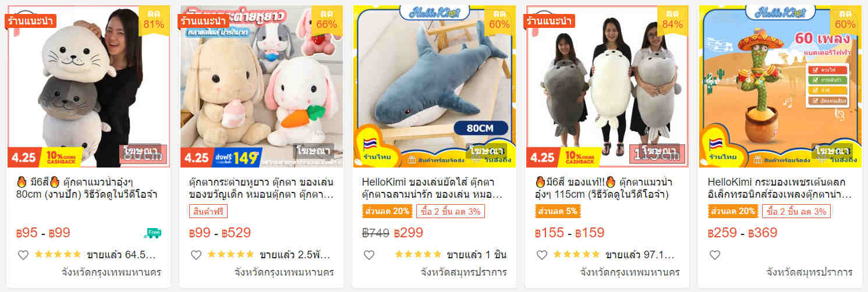The width and height of the screenshot is (868, 292).
Task: Favorite the long-ear rabbit plush via heart icon
Action: [196, 255]
